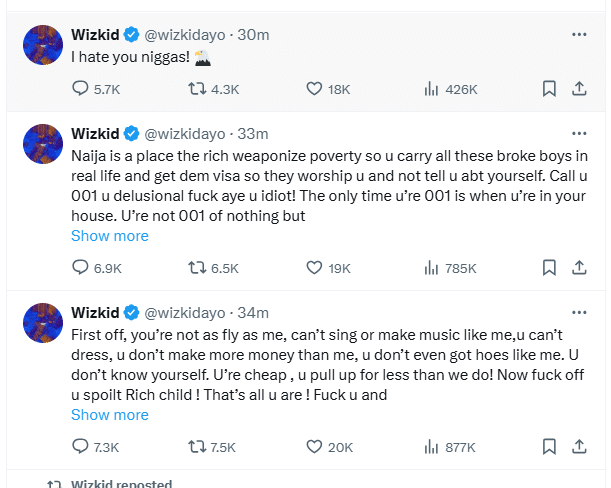
Task: Share the tweet with 877K views
Action: coord(578,446)
